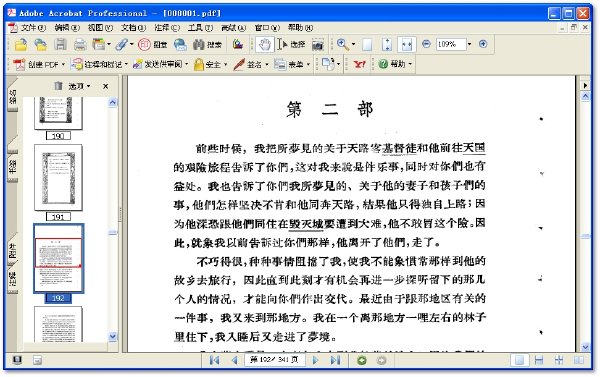Select page 191 thumbnail
Image resolution: width=600 pixels, height=377 pixels.
(58, 177)
